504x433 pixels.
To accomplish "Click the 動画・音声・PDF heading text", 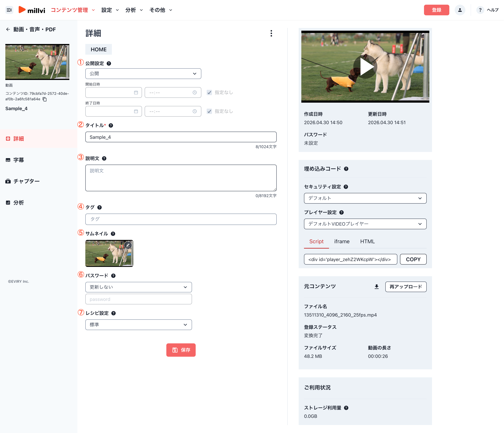I will [34, 29].
